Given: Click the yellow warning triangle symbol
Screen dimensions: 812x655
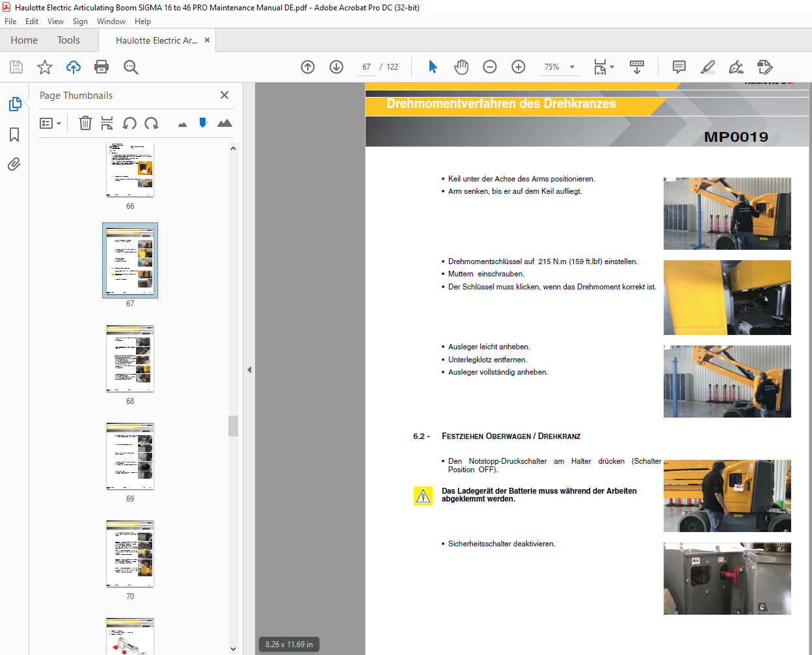Looking at the screenshot, I should click(424, 496).
